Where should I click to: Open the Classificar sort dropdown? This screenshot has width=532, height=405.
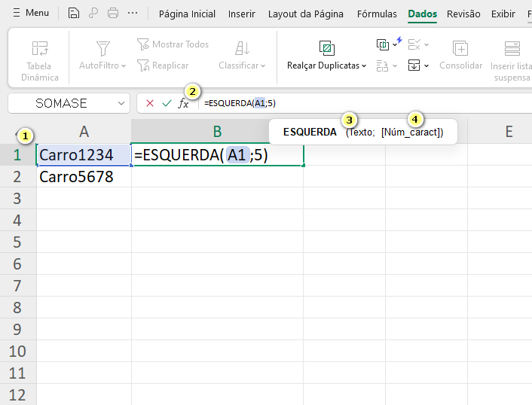pos(242,65)
